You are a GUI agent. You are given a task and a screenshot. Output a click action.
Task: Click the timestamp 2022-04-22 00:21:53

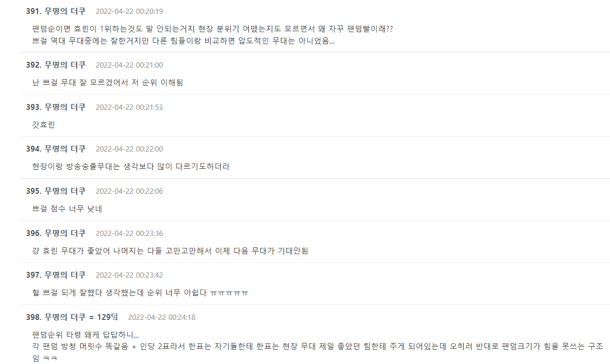point(129,107)
